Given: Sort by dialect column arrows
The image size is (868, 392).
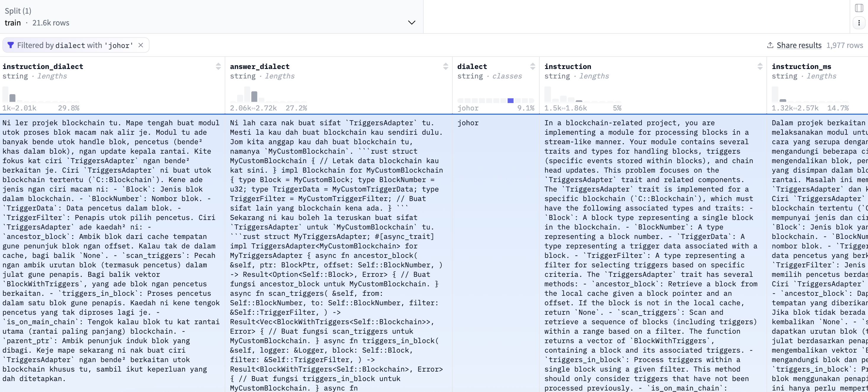Looking at the screenshot, I should tap(532, 66).
